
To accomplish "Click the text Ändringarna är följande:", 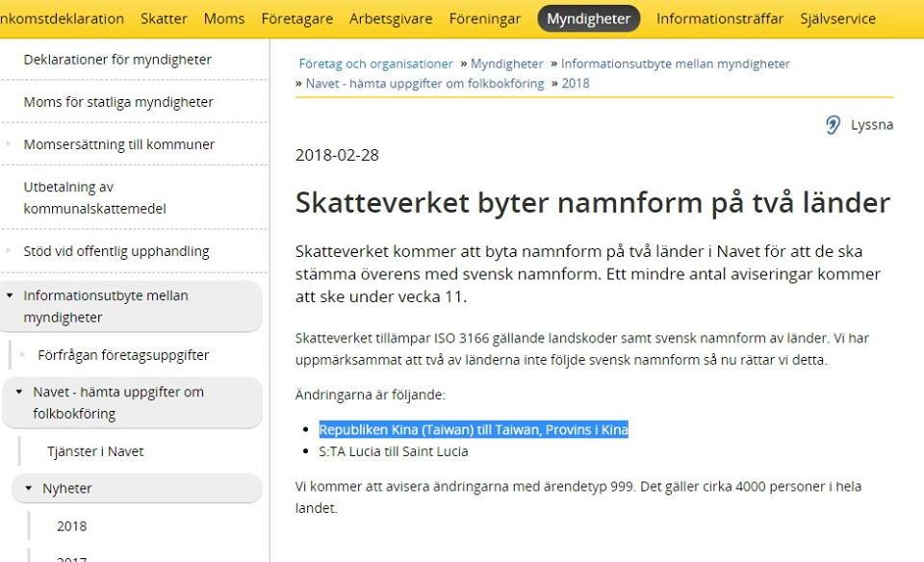I will [370, 395].
